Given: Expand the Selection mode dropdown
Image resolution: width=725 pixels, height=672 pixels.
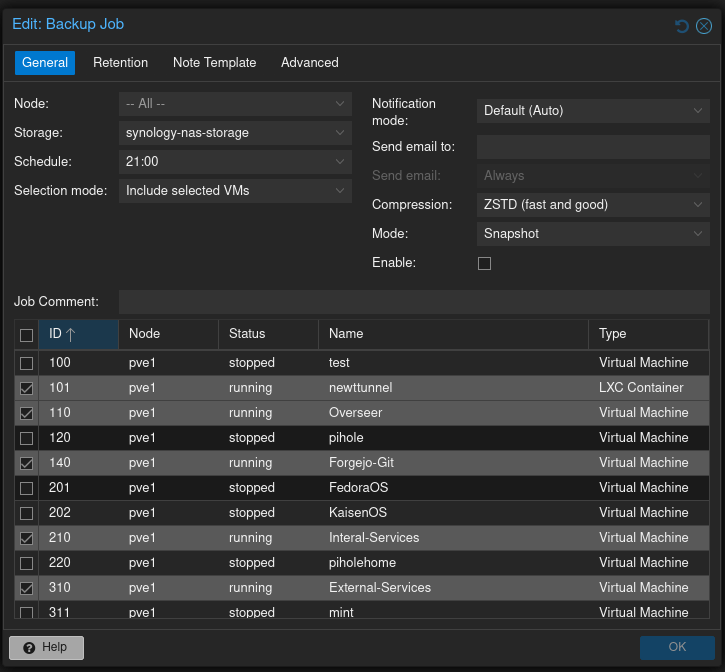Looking at the screenshot, I should (340, 191).
